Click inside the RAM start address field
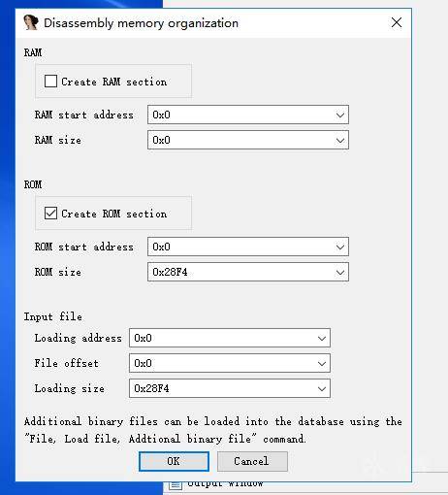Screen dimensions: 448x495 tap(248, 115)
